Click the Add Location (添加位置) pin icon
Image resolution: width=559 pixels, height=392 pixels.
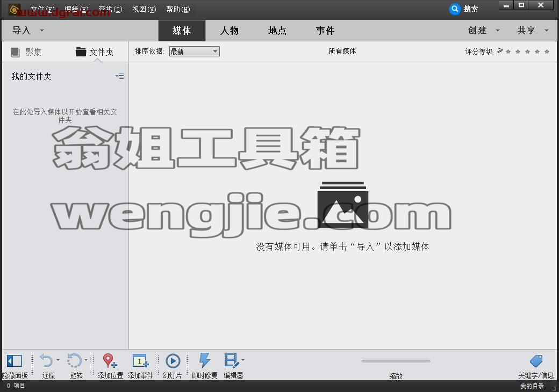click(x=109, y=361)
